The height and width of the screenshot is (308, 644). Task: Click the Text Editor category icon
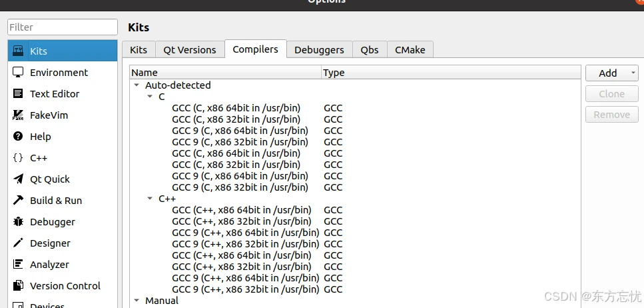tap(18, 94)
